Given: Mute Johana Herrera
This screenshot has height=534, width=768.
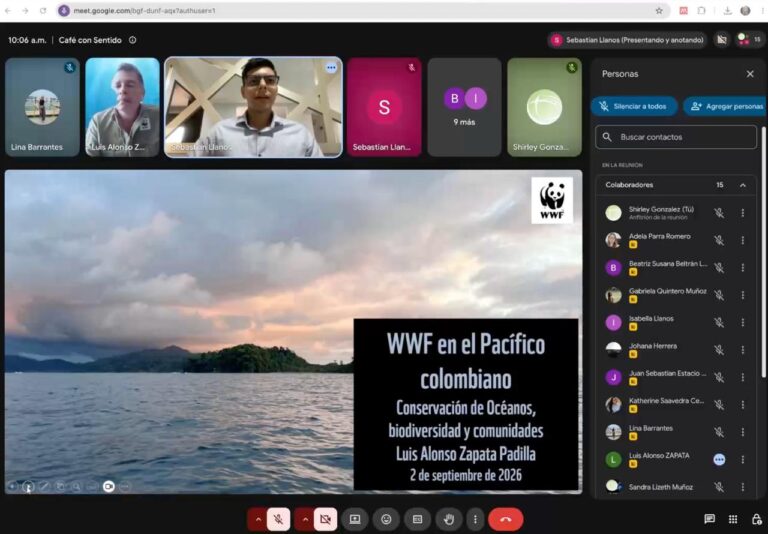Looking at the screenshot, I should 719,350.
